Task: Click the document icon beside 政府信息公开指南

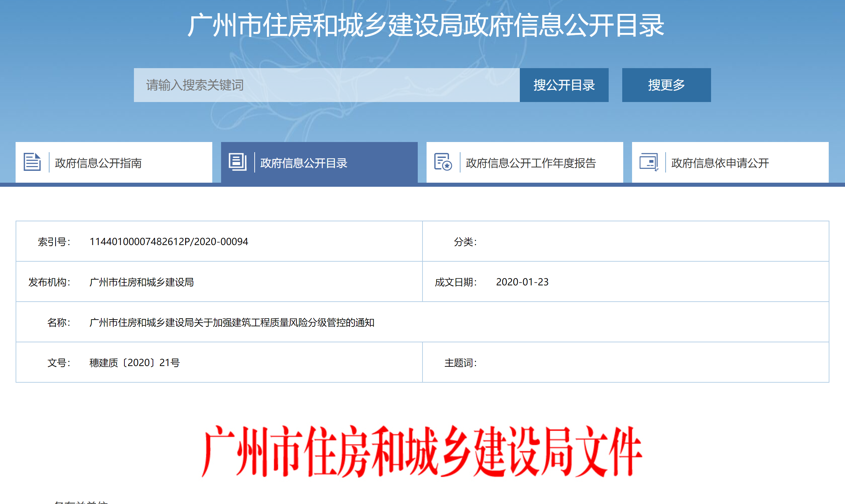Action: [32, 162]
